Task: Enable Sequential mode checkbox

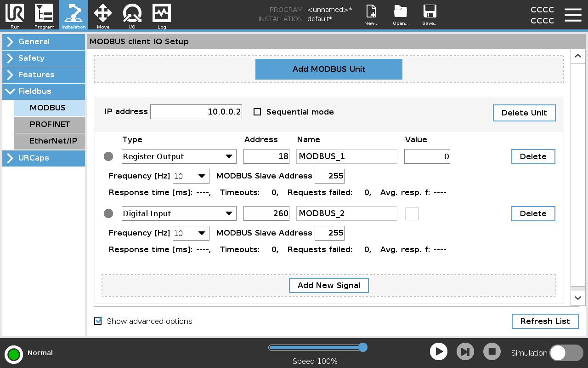Action: click(x=257, y=111)
